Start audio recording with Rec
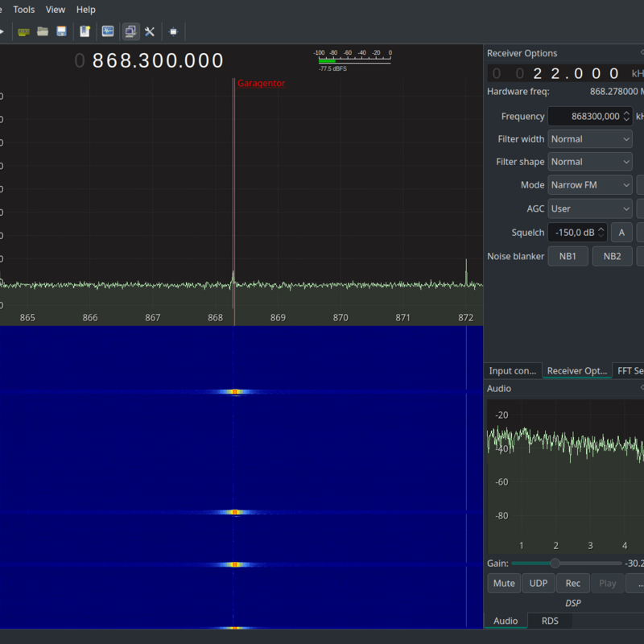 click(x=573, y=583)
